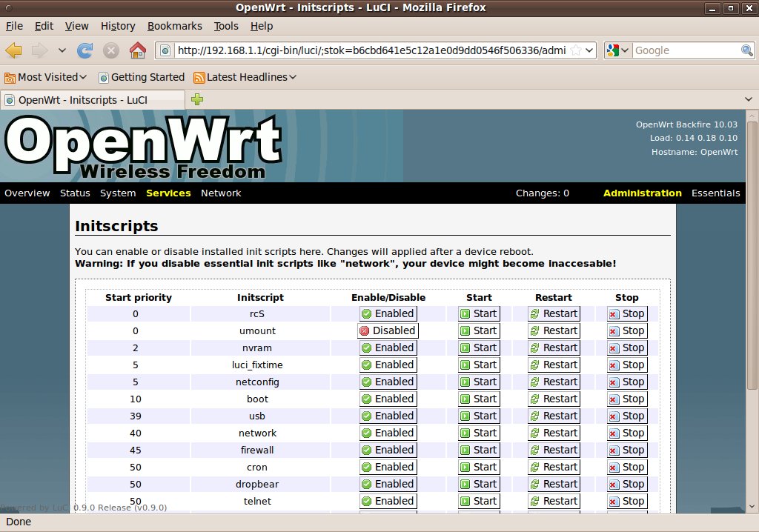
Task: Open the Bookmarks menu
Action: click(174, 26)
